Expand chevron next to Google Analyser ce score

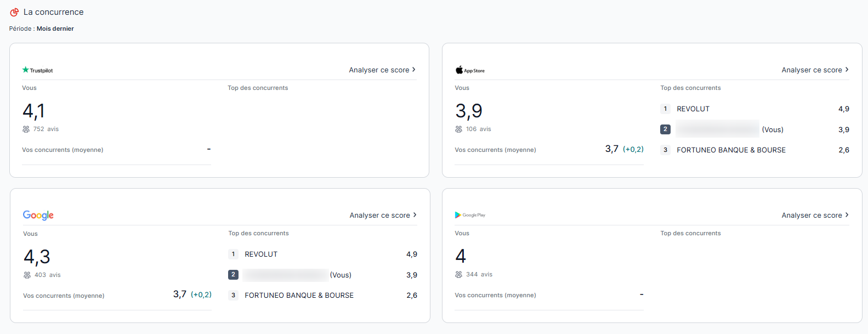point(415,215)
